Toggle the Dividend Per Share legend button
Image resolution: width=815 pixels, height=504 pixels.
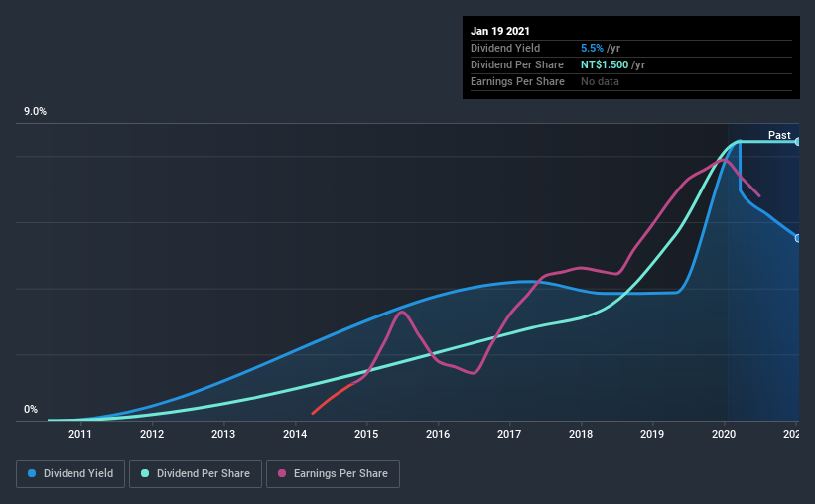pos(196,474)
